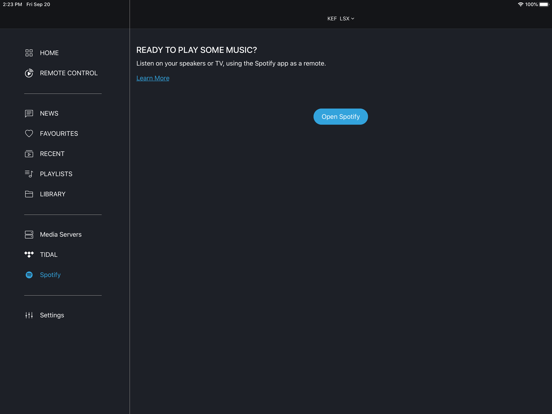552x414 pixels.
Task: Open the TIDAL source label
Action: [49, 255]
